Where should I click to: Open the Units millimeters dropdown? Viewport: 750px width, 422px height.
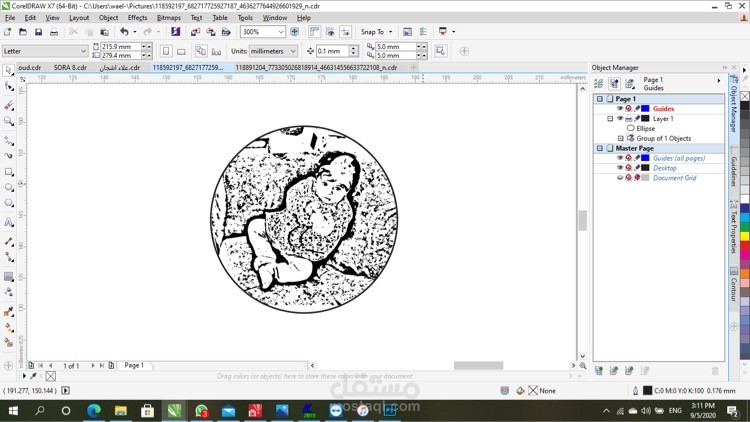click(x=293, y=51)
